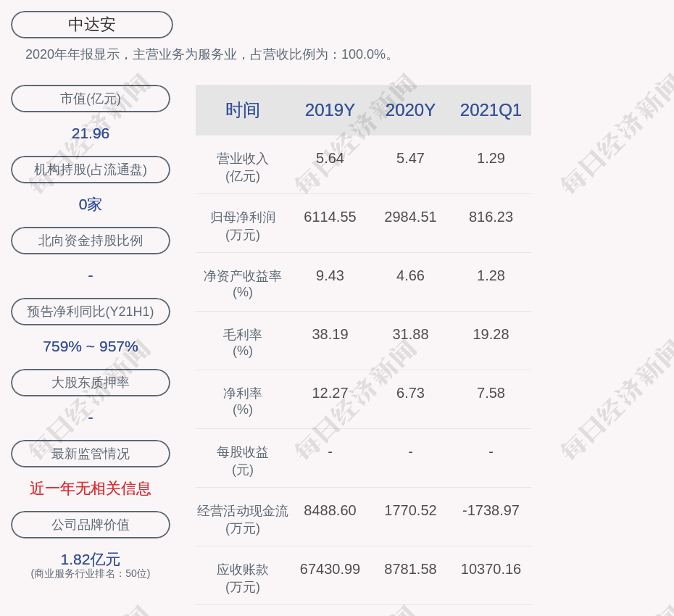Click the 净利率(%) row label
674x616 pixels.
point(243,401)
